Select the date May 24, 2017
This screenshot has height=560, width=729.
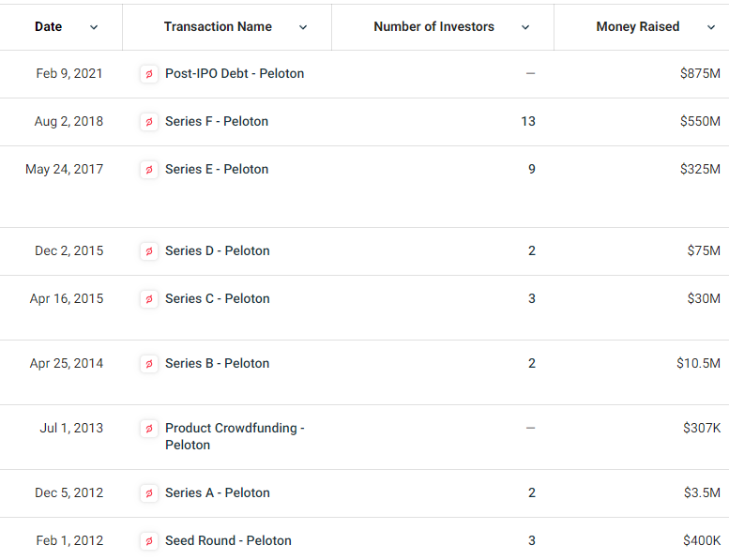click(x=64, y=169)
